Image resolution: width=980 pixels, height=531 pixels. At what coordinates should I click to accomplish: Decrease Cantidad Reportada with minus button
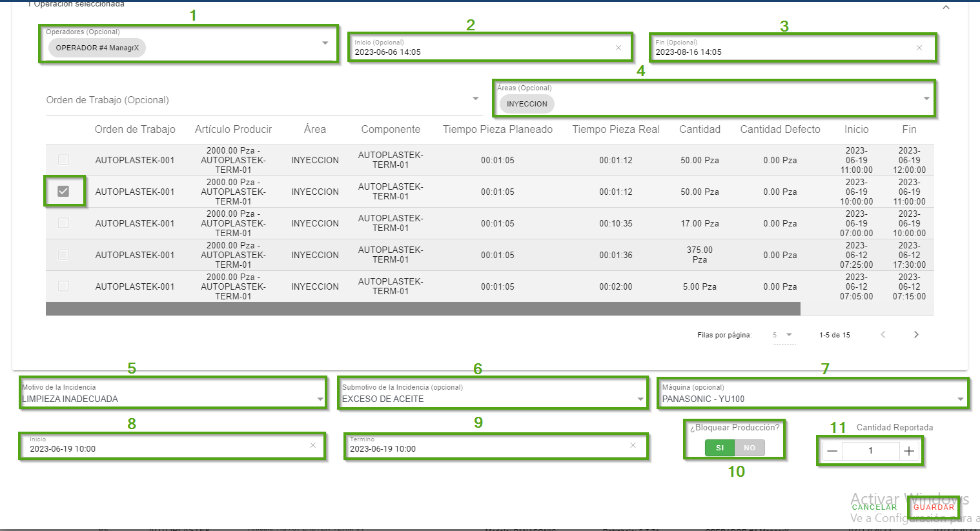[832, 451]
